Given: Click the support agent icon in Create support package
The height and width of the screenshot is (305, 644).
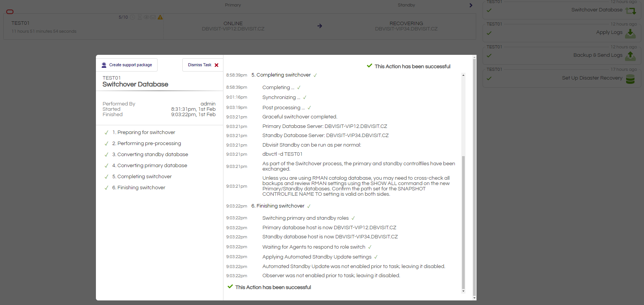Looking at the screenshot, I should click(x=104, y=65).
